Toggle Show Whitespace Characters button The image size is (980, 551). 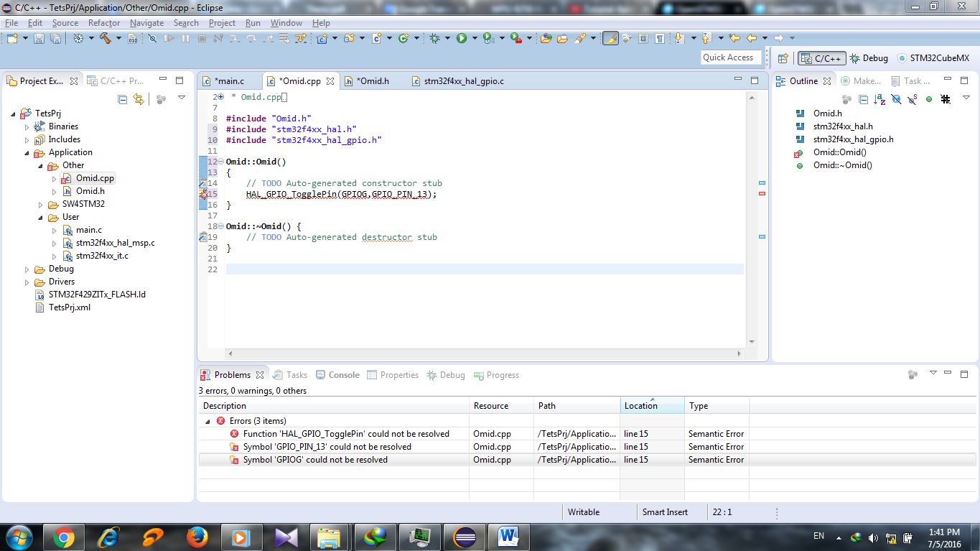coord(659,38)
